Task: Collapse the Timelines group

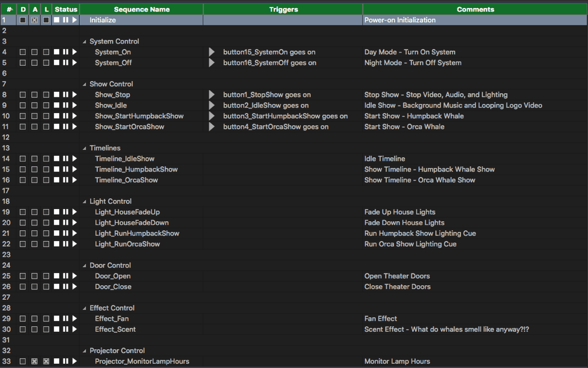Action: [85, 148]
